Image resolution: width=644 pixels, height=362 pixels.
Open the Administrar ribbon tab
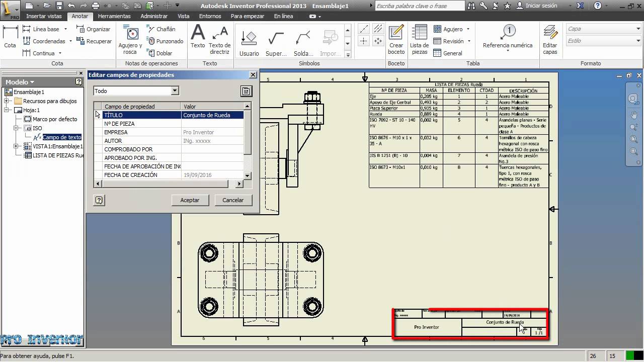[154, 16]
